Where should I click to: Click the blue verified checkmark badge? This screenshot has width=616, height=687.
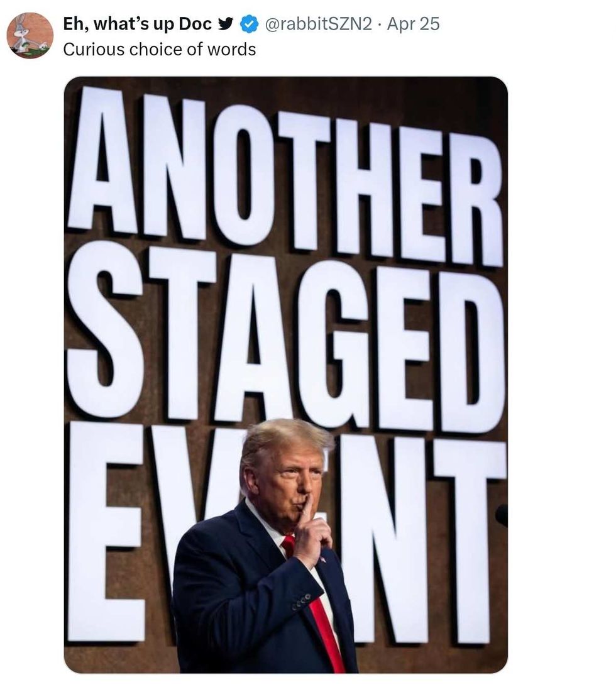249,24
